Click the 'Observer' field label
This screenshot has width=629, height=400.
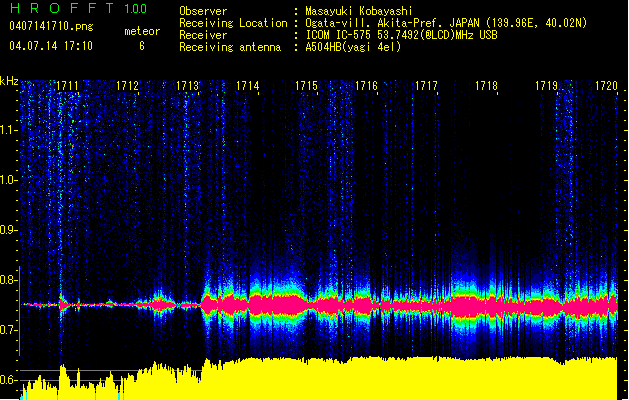pos(203,11)
